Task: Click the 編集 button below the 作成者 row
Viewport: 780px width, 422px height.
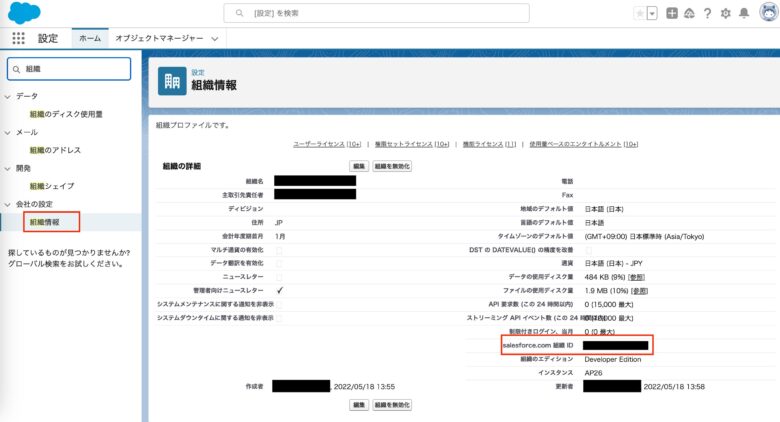Action: click(x=359, y=405)
